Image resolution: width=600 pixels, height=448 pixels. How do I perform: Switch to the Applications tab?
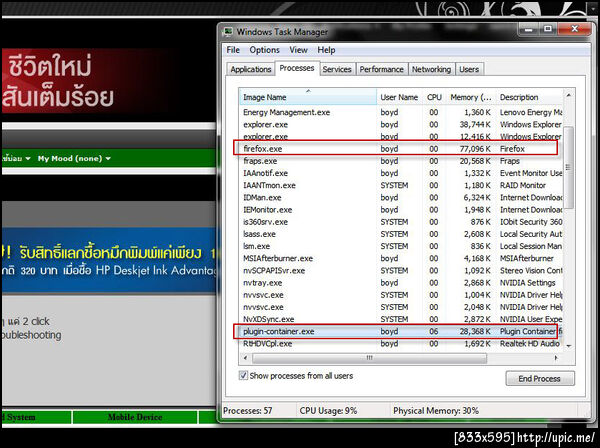(251, 69)
